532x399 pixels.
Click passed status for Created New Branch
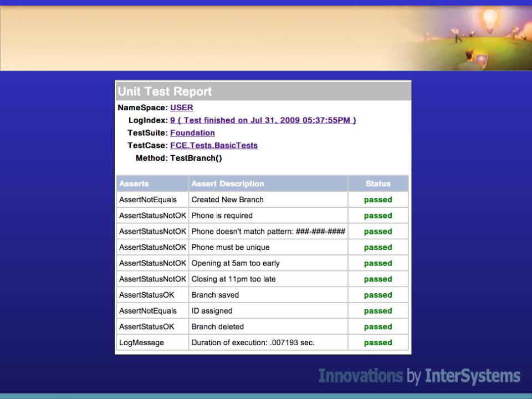click(378, 199)
